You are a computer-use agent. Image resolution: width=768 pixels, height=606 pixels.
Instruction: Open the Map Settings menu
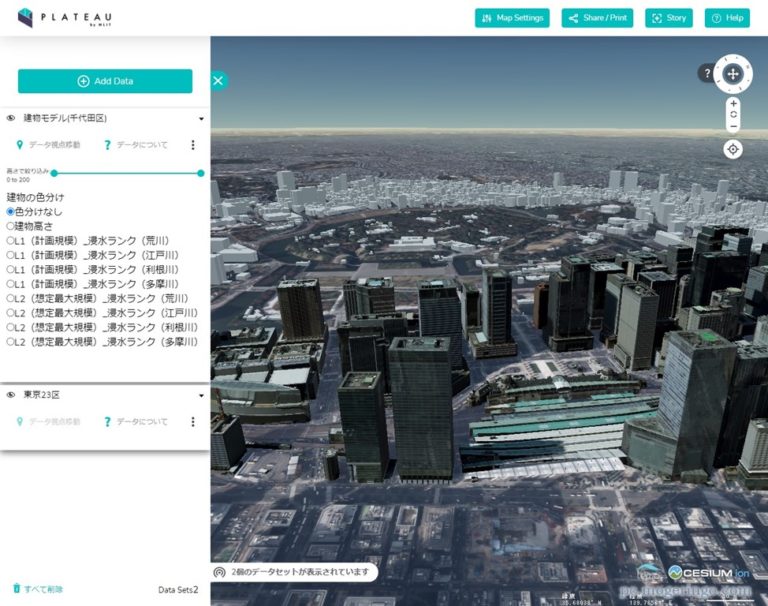point(512,18)
